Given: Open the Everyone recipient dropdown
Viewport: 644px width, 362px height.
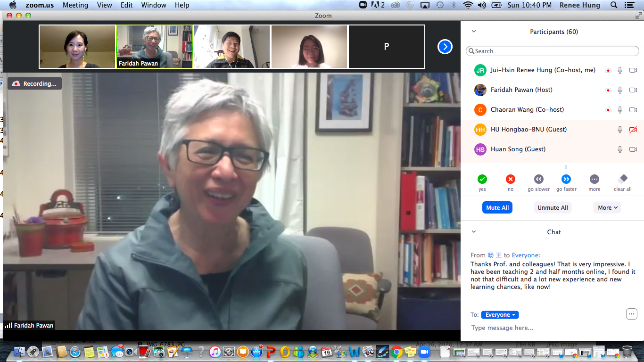Looking at the screenshot, I should coord(500,315).
